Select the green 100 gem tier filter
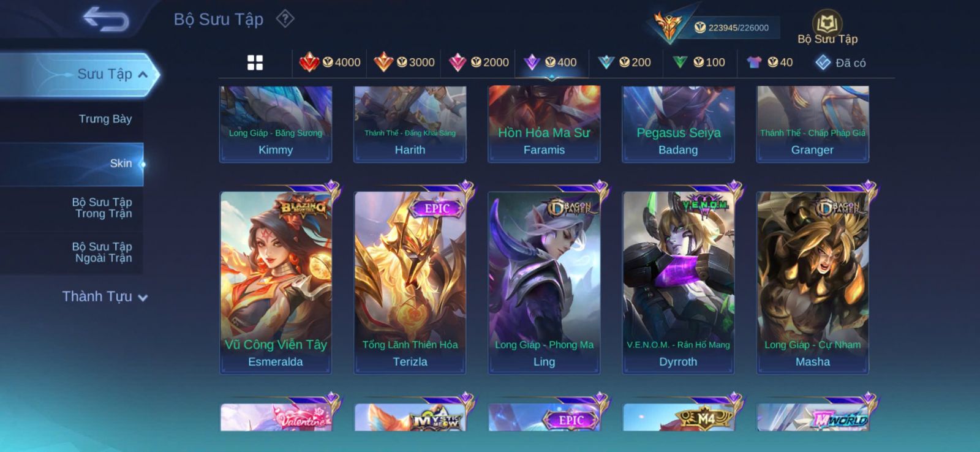The height and width of the screenshot is (452, 980). [x=698, y=62]
